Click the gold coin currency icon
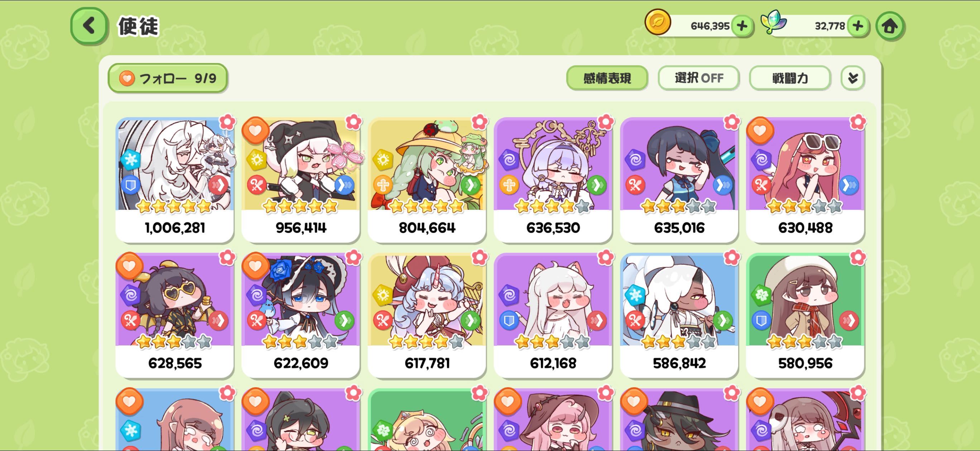The height and width of the screenshot is (451, 980). (x=658, y=22)
